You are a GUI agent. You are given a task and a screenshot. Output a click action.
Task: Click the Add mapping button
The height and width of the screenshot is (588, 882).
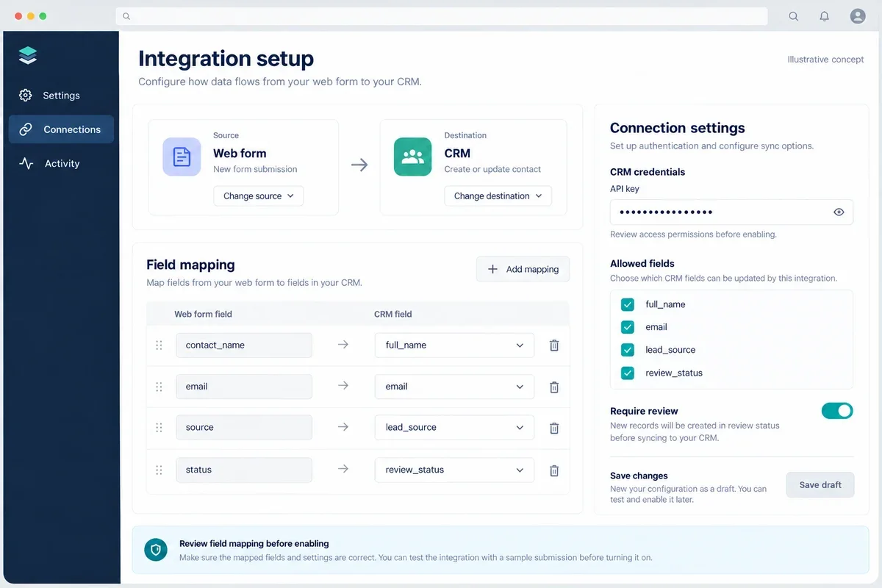pyautogui.click(x=523, y=269)
